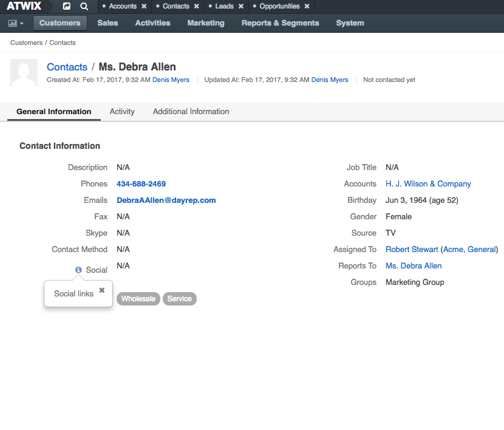The height and width of the screenshot is (430, 504).
Task: Open Robert Stewart assigned user
Action: pyautogui.click(x=412, y=250)
